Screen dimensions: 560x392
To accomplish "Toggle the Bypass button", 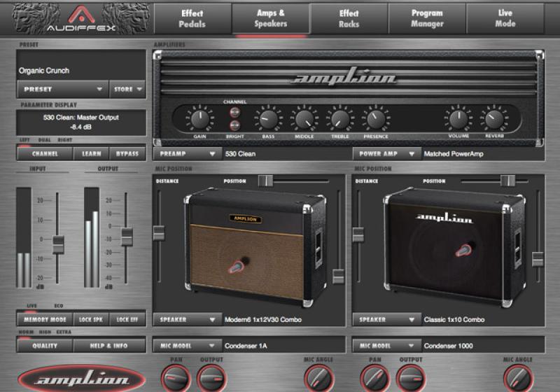I will (127, 153).
